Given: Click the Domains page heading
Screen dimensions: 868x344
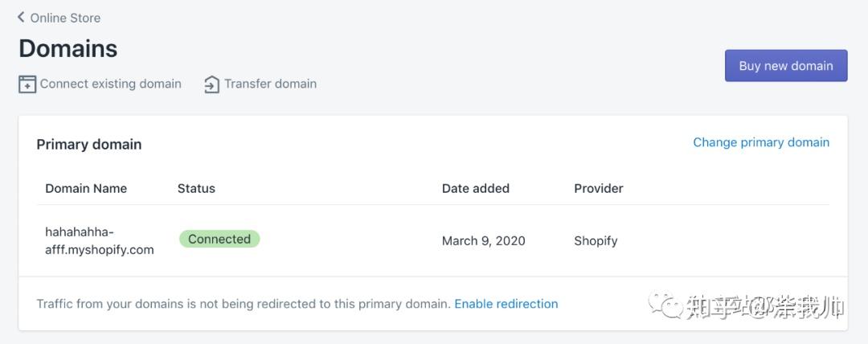Looking at the screenshot, I should click(x=68, y=49).
